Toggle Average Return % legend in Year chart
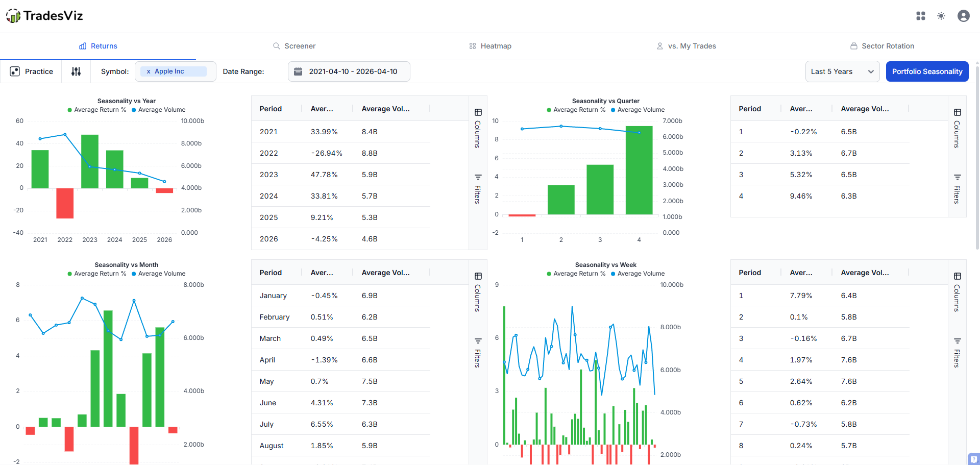The width and height of the screenshot is (980, 465). point(97,110)
